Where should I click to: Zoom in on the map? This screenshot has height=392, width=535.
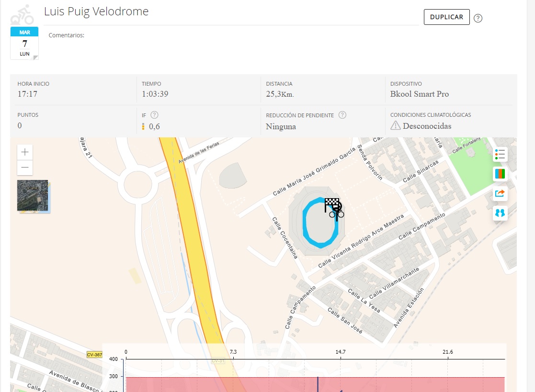tap(25, 152)
